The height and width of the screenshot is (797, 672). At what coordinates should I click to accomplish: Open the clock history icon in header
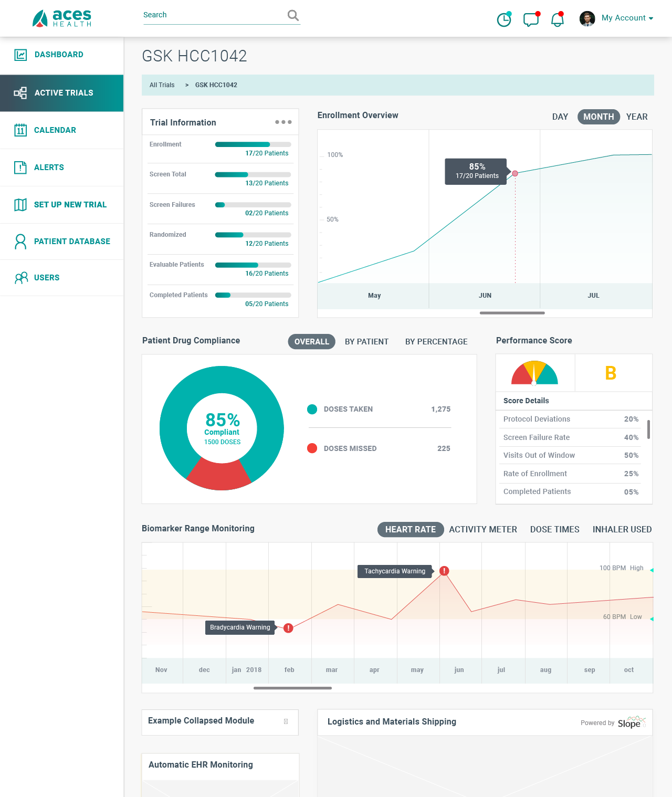[x=504, y=19]
